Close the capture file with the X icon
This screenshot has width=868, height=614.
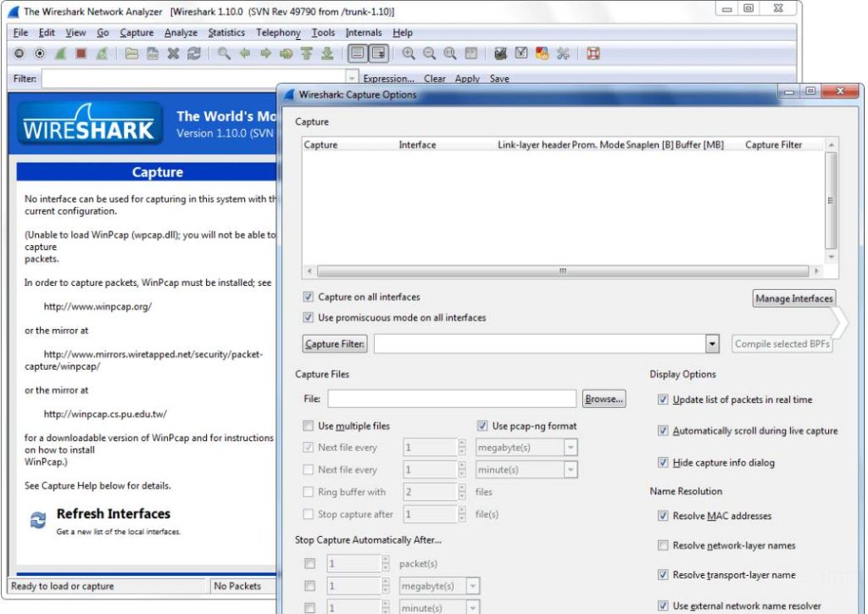tap(173, 53)
